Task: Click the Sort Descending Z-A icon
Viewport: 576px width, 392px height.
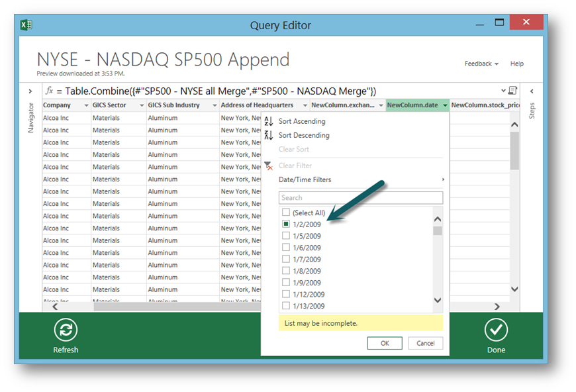Action: coord(269,135)
